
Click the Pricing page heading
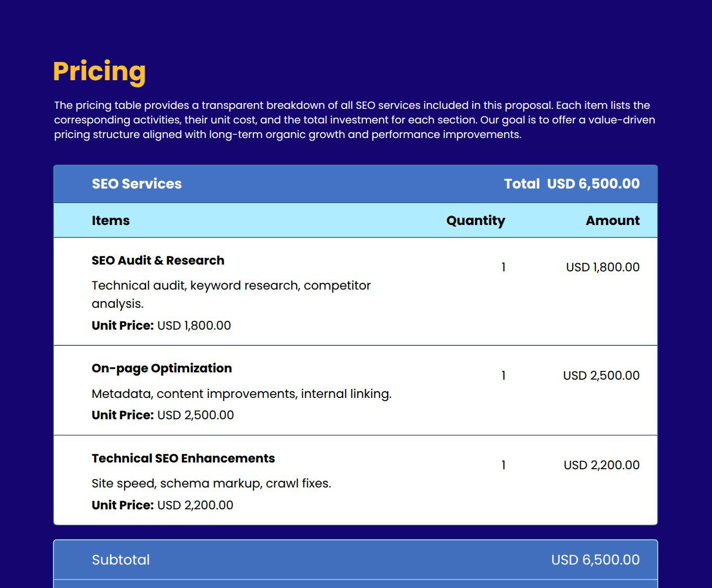pyautogui.click(x=99, y=71)
